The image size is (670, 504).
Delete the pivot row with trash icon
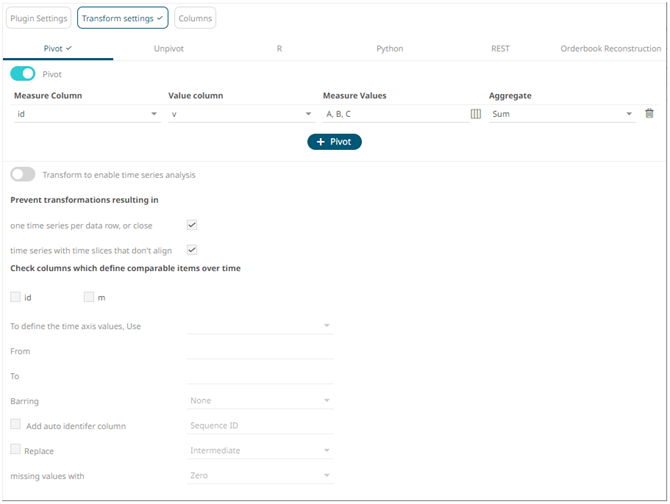click(649, 113)
